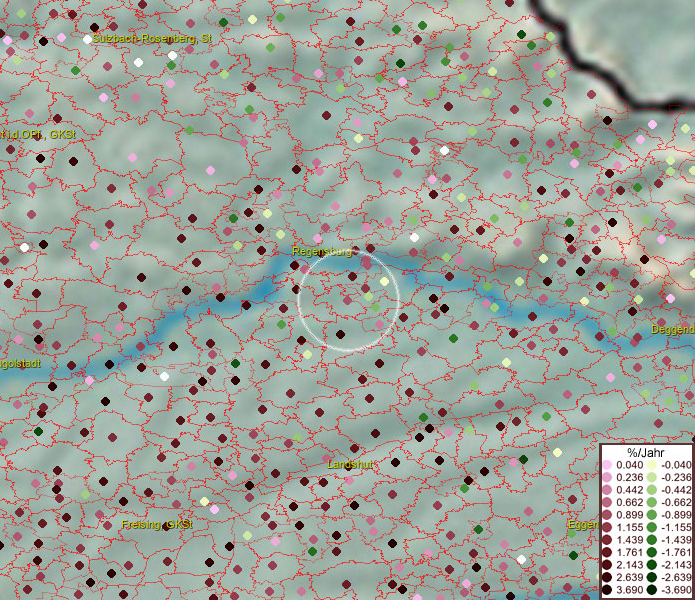
Task: Select the Freising, GKSt map label
Action: point(157,525)
